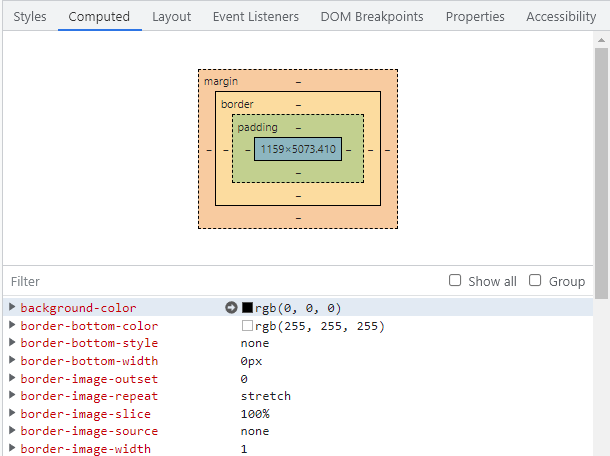Click the stretch value of border-image-repeat
The width and height of the screenshot is (610, 456).
(x=266, y=396)
